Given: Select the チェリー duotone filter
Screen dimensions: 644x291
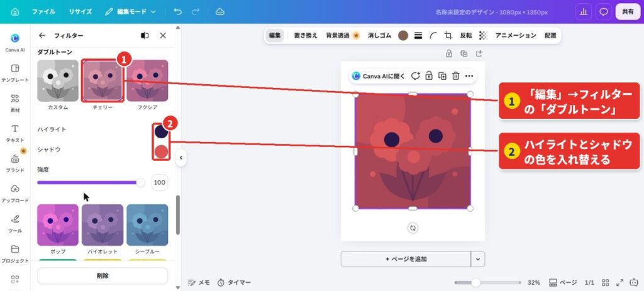Looking at the screenshot, I should [103, 81].
